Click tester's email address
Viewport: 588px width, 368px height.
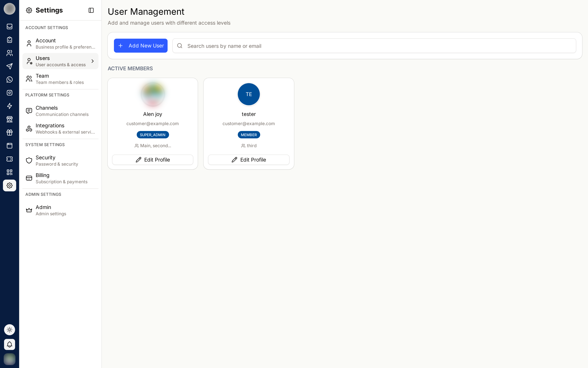[249, 124]
